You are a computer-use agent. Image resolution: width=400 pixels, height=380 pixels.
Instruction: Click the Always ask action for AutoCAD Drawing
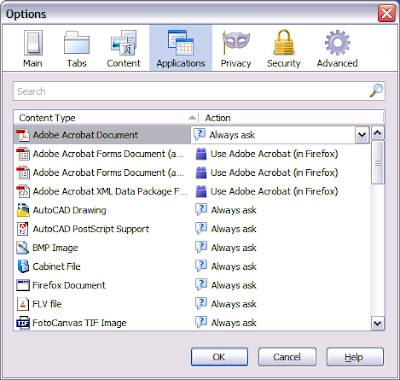226,210
